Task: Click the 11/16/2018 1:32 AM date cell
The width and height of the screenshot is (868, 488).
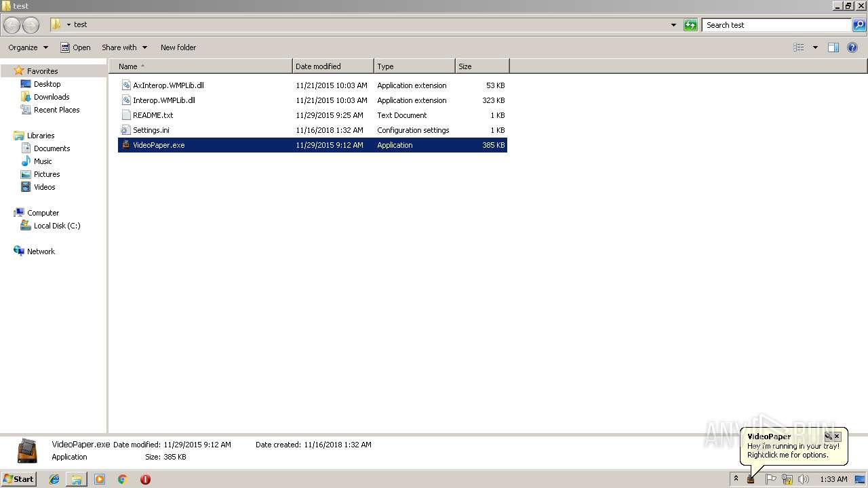Action: pyautogui.click(x=329, y=130)
